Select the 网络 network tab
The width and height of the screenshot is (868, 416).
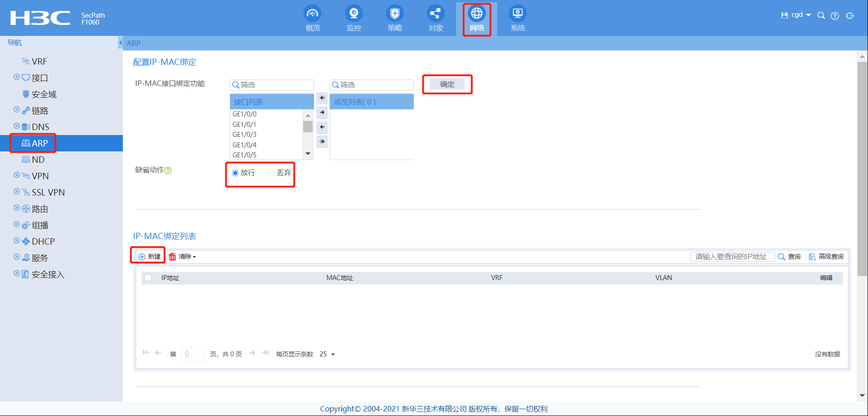click(477, 18)
